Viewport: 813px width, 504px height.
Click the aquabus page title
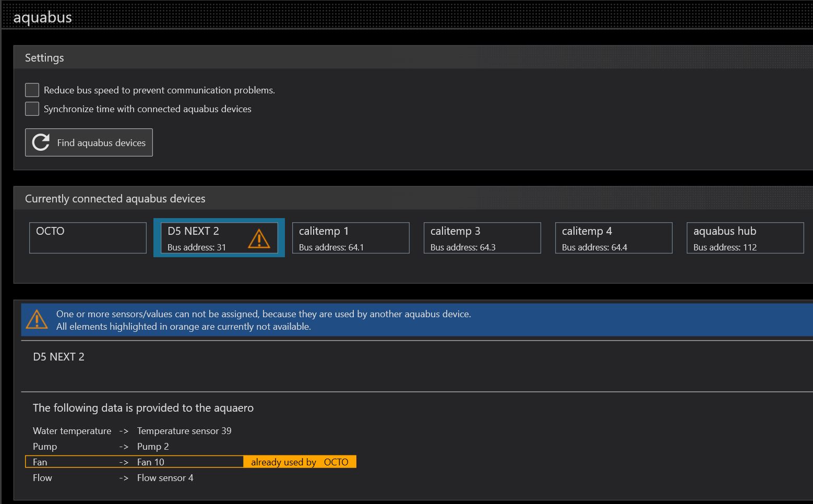coord(43,17)
